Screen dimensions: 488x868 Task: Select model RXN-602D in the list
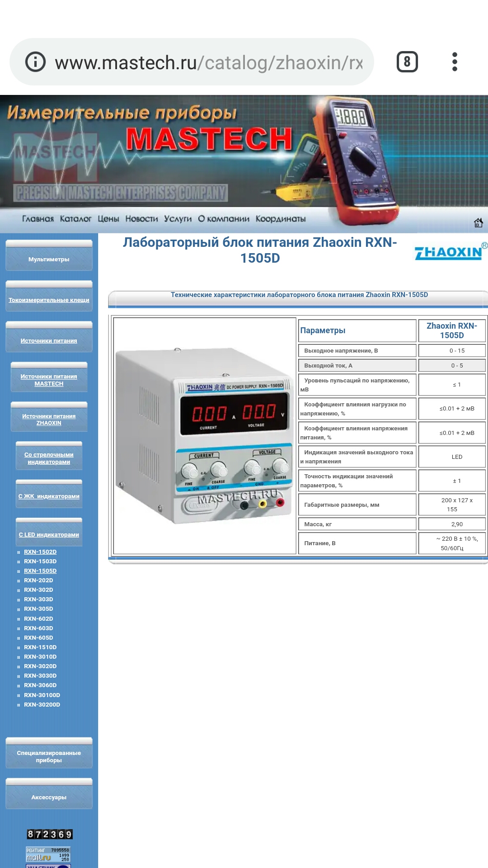[x=38, y=618]
